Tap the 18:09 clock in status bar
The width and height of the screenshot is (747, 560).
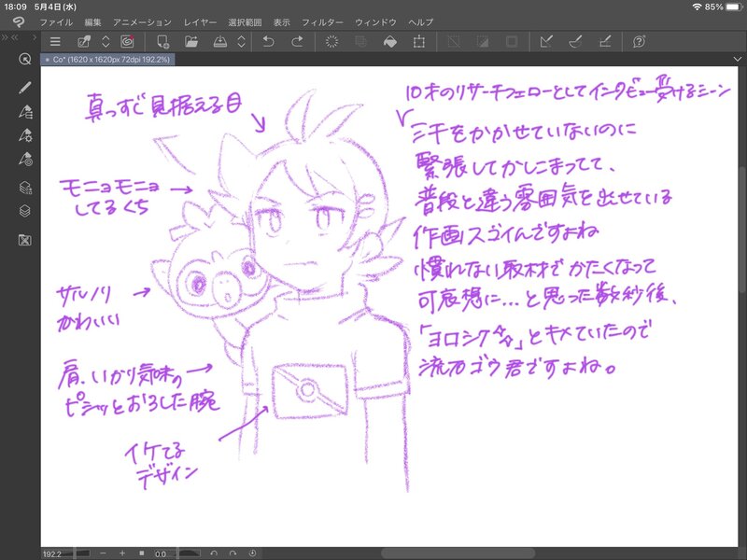(x=15, y=7)
